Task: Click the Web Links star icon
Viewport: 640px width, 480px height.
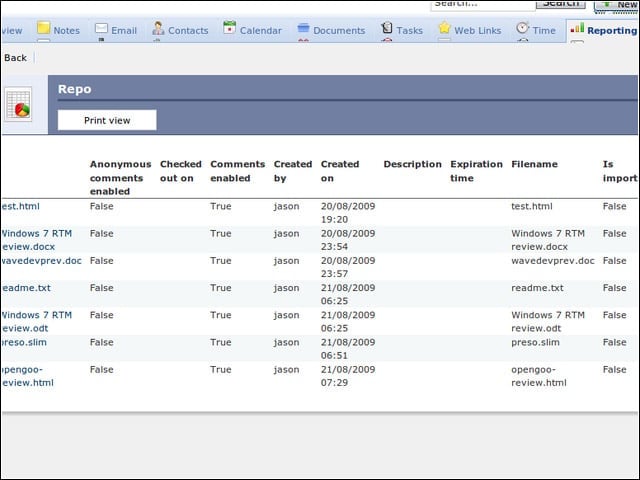Action: coord(444,28)
